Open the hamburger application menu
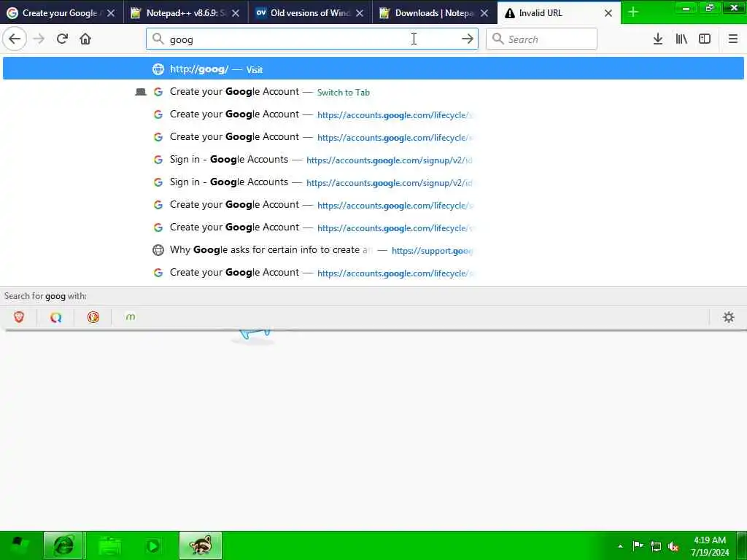This screenshot has height=560, width=747. tap(733, 39)
